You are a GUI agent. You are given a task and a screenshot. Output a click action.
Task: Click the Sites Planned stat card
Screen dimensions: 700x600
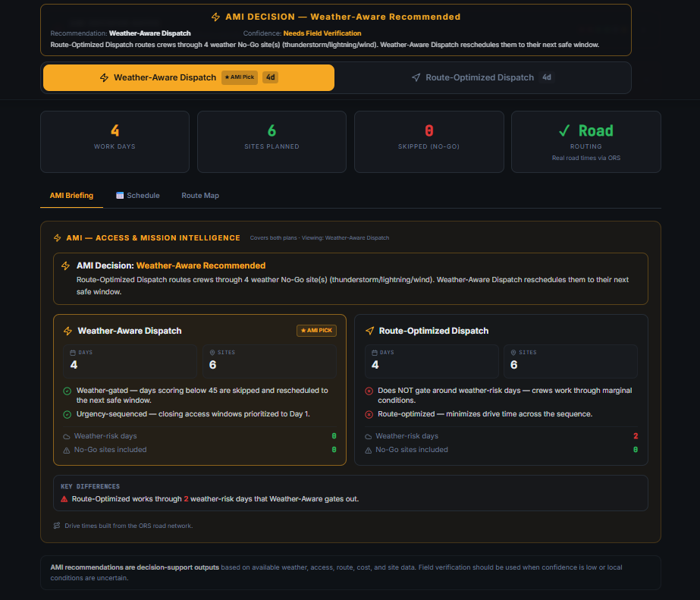pos(272,142)
